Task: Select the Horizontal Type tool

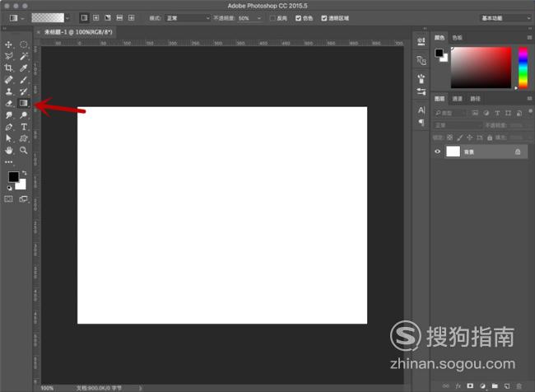Action: pos(24,127)
